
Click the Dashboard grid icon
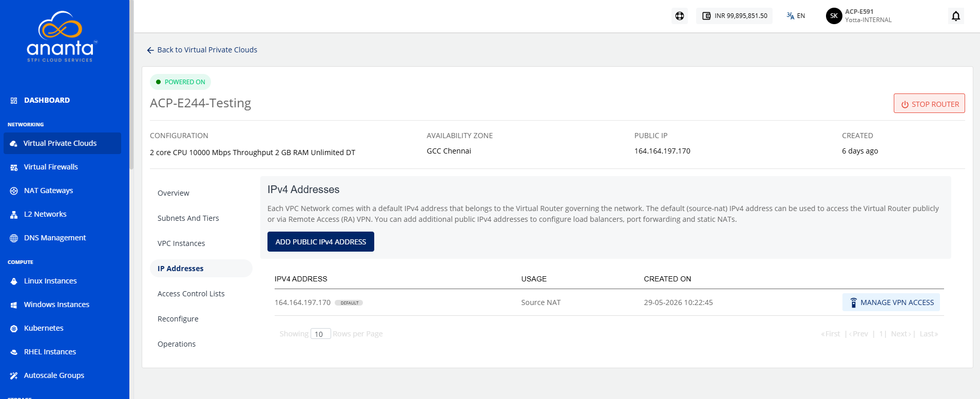pos(14,101)
